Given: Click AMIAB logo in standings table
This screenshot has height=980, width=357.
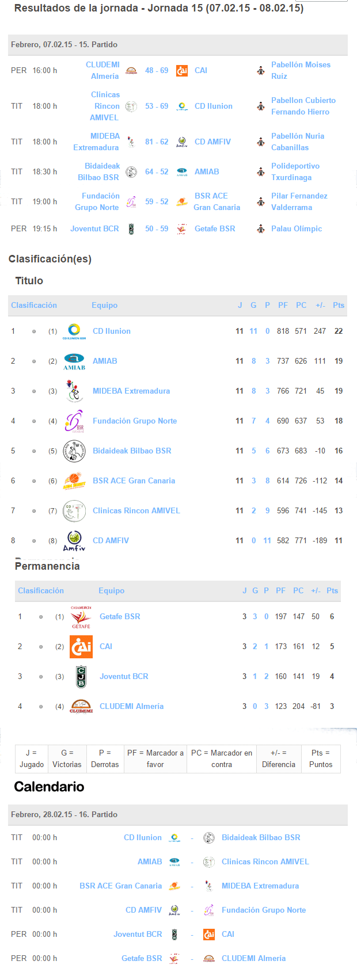Looking at the screenshot, I should coord(74,361).
